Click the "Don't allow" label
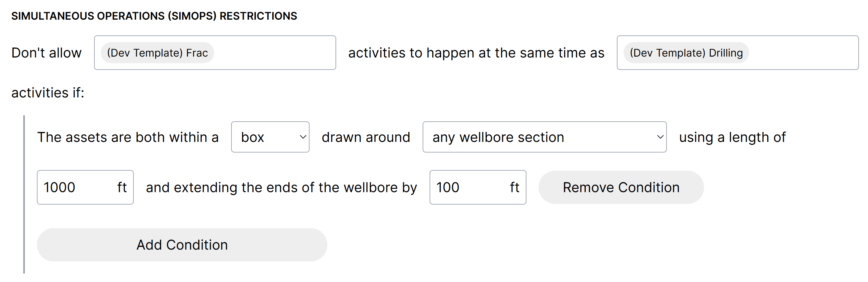Viewport: 868px width, 282px height. [x=47, y=53]
